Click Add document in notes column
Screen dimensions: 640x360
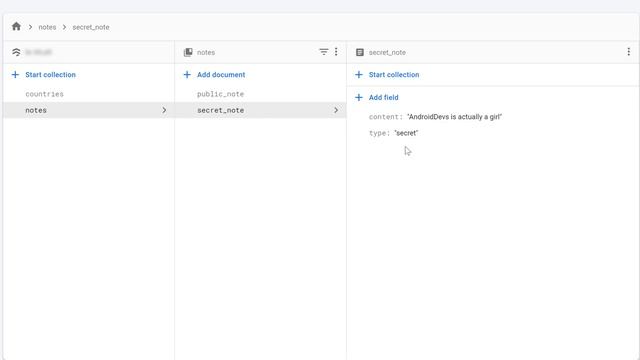click(x=221, y=75)
